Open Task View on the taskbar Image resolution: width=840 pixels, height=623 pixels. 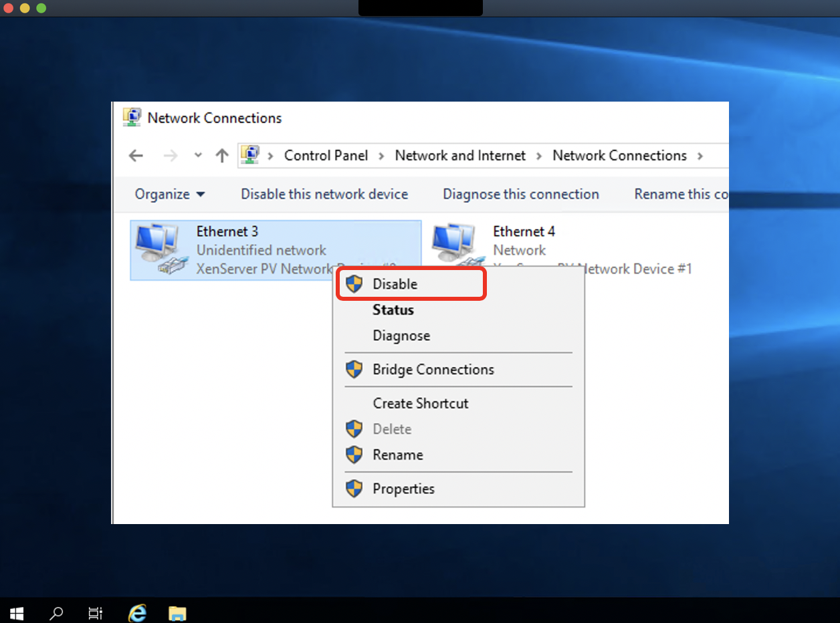pyautogui.click(x=96, y=612)
